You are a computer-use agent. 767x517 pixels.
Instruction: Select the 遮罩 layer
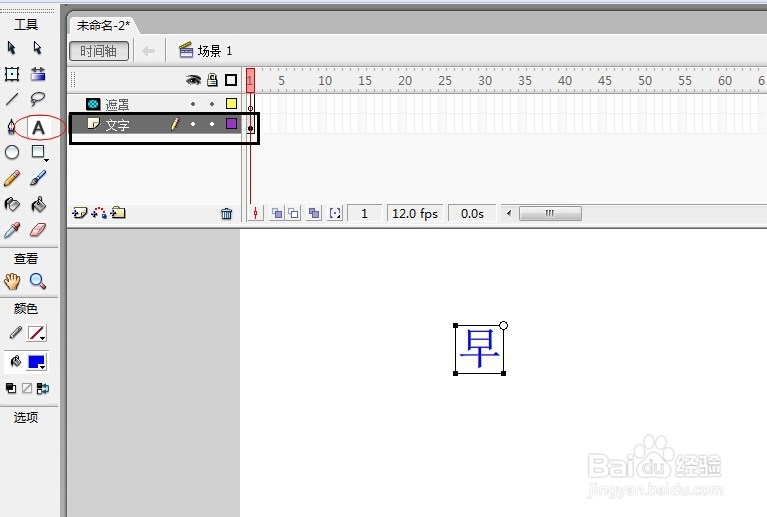click(x=117, y=104)
